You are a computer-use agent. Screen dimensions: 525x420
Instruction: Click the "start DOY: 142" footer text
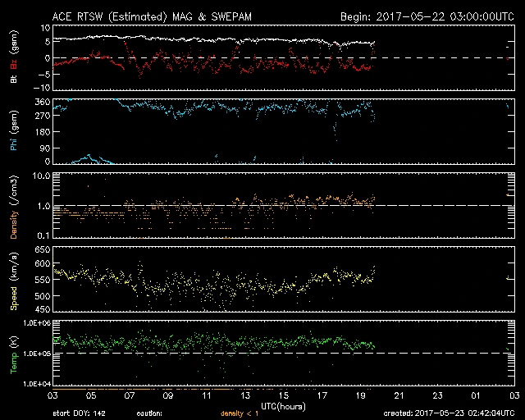click(79, 413)
